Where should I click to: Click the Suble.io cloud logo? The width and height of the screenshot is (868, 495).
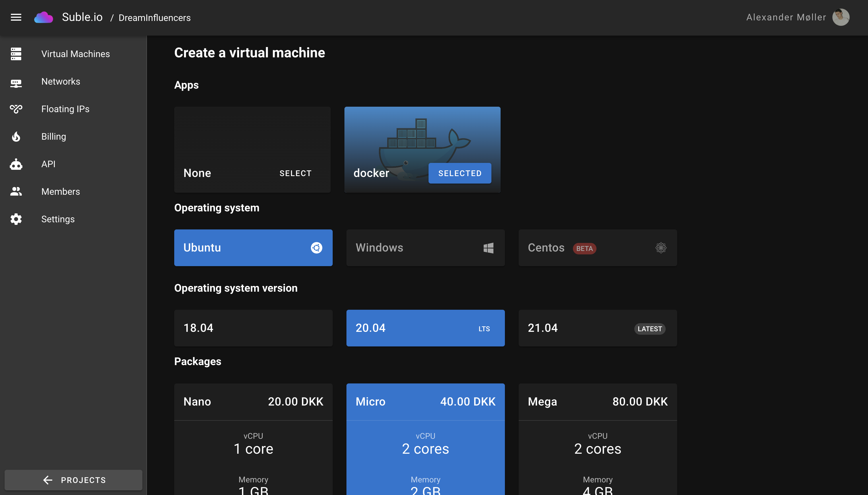44,17
